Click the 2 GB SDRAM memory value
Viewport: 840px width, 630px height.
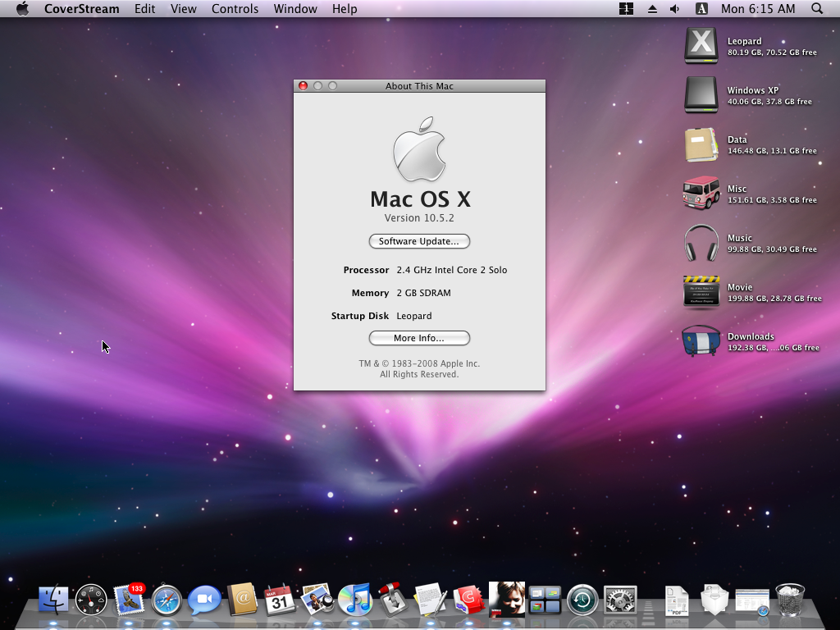[424, 293]
